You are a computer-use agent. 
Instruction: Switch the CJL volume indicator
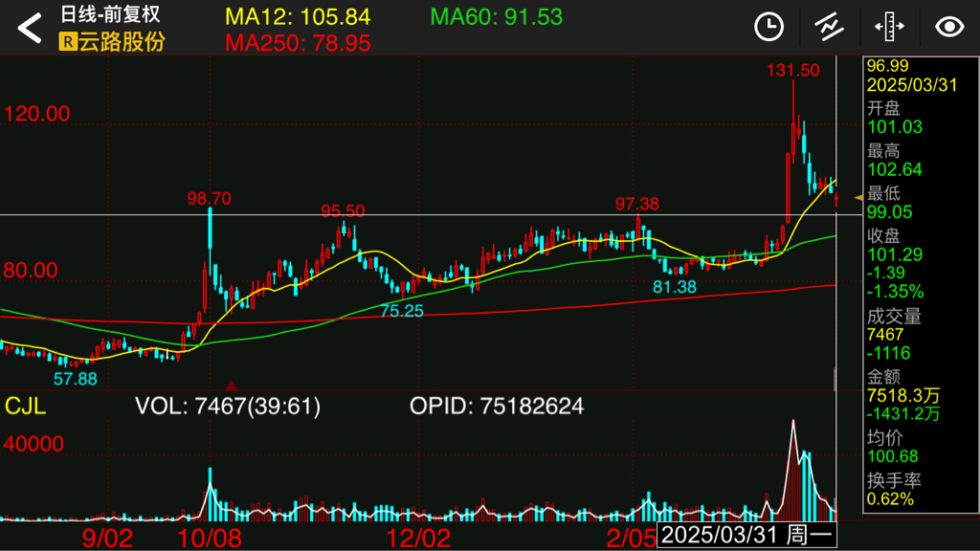point(26,406)
